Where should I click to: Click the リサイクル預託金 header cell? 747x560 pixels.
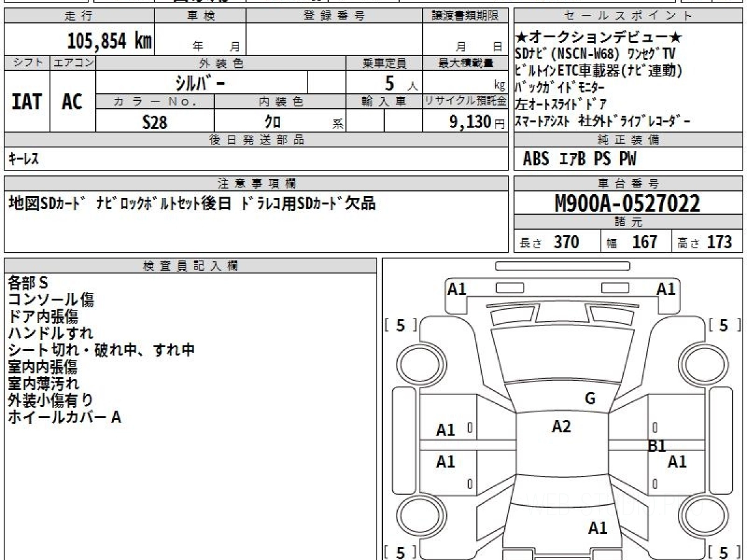[x=465, y=101]
